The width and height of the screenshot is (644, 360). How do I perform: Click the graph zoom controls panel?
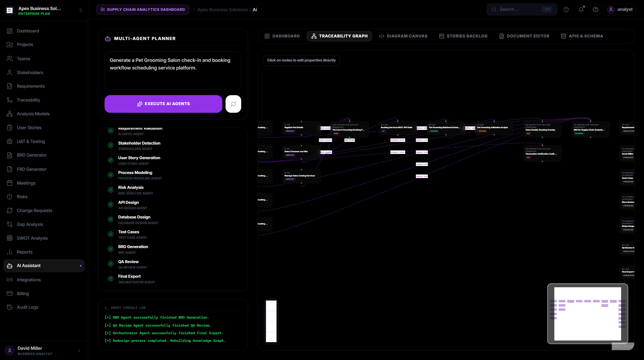[271, 321]
